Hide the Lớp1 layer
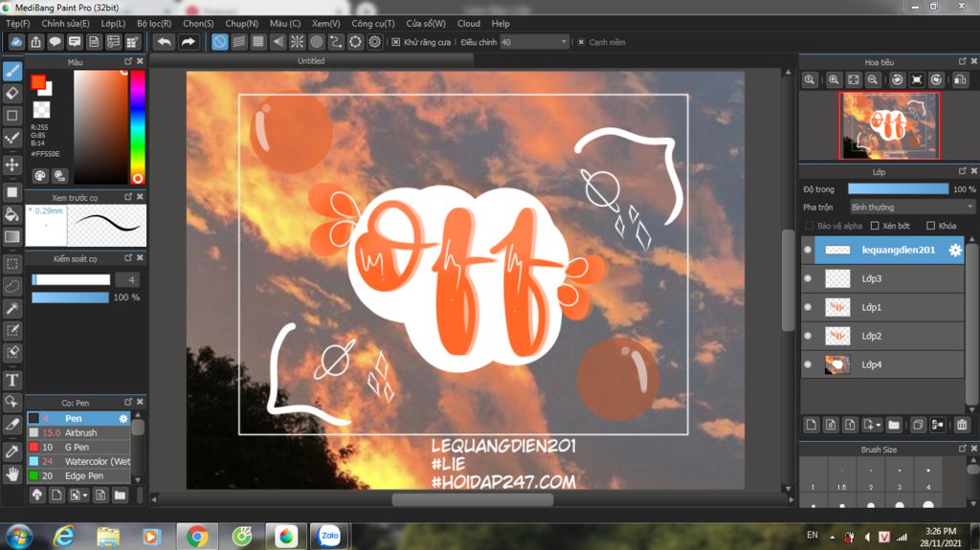Image resolution: width=980 pixels, height=550 pixels. [x=808, y=307]
